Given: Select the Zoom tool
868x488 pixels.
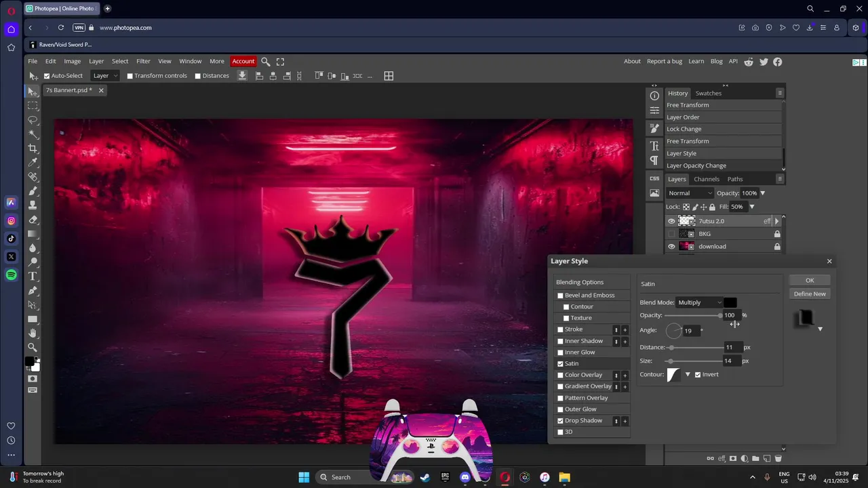Looking at the screenshot, I should 33,348.
